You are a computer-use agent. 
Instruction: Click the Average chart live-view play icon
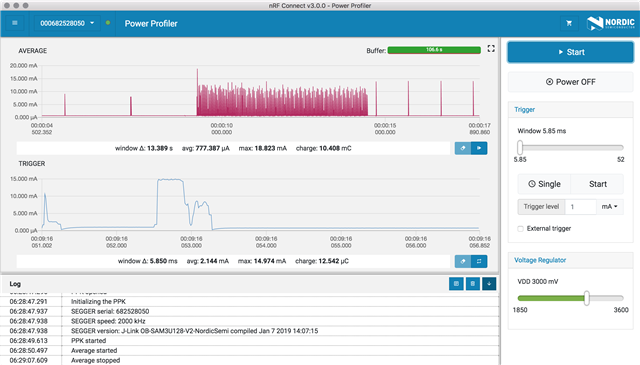pyautogui.click(x=479, y=148)
